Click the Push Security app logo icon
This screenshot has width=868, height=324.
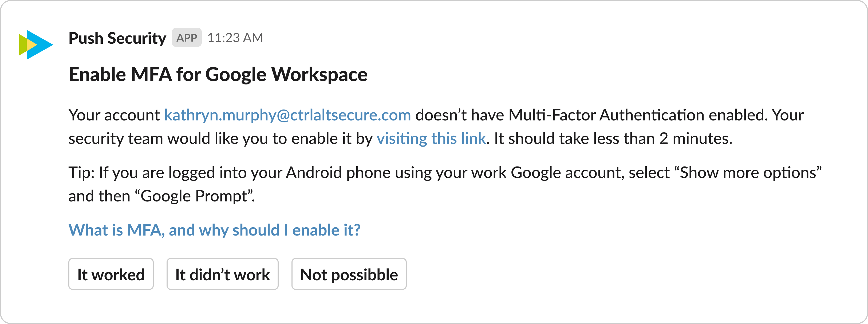[36, 45]
